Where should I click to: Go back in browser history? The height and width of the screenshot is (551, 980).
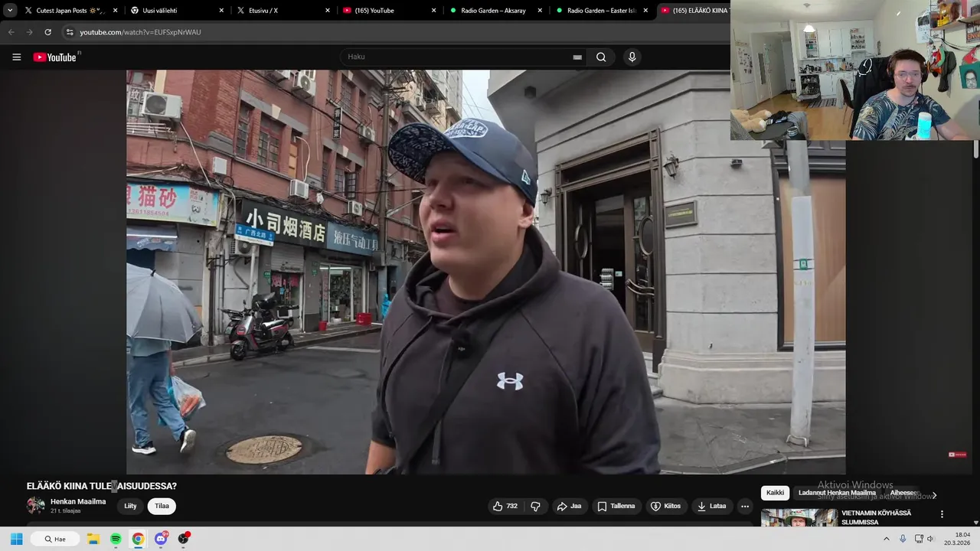[11, 32]
